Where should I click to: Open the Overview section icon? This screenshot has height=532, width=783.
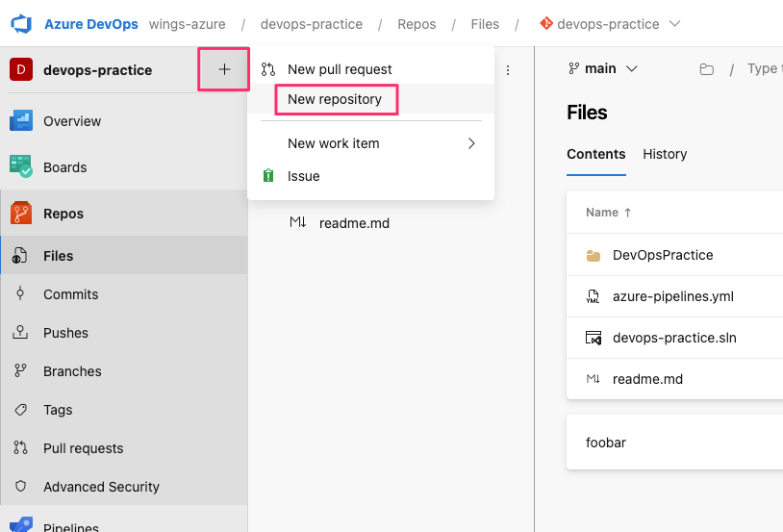pyautogui.click(x=21, y=121)
